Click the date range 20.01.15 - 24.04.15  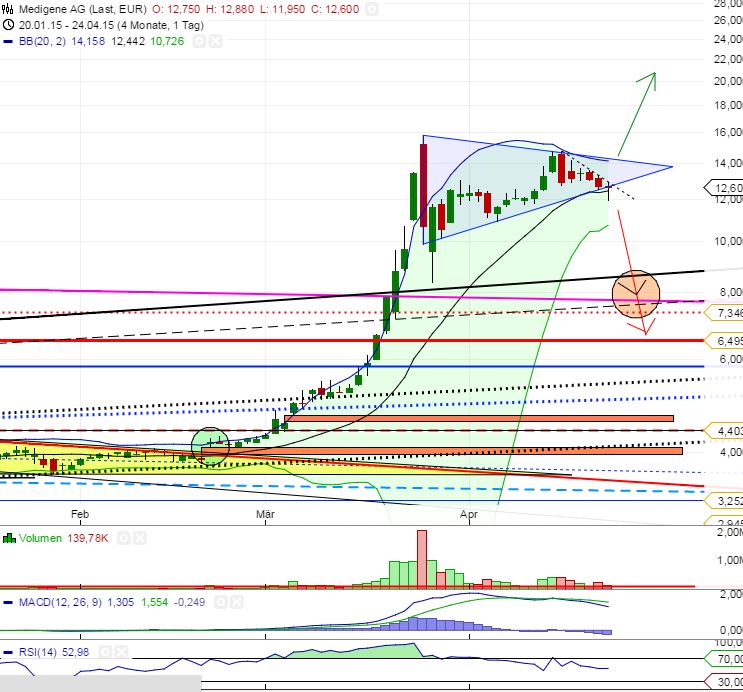pyautogui.click(x=67, y=25)
